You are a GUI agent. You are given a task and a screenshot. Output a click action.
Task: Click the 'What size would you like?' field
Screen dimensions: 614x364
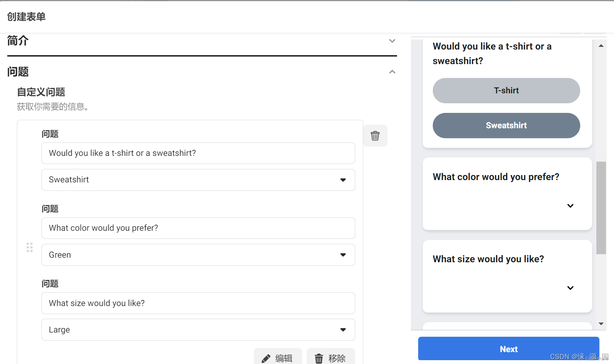[198, 303]
